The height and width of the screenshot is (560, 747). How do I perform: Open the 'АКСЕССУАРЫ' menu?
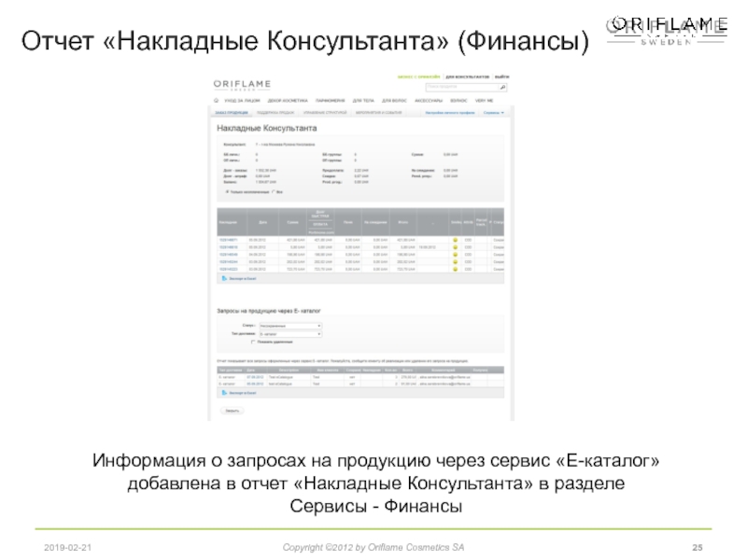click(x=429, y=101)
